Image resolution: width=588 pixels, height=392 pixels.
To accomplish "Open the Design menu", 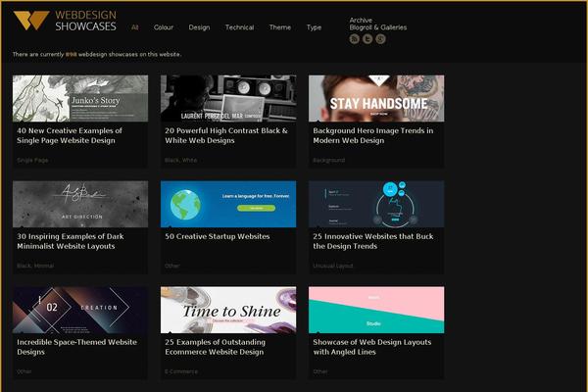I will pyautogui.click(x=199, y=27).
